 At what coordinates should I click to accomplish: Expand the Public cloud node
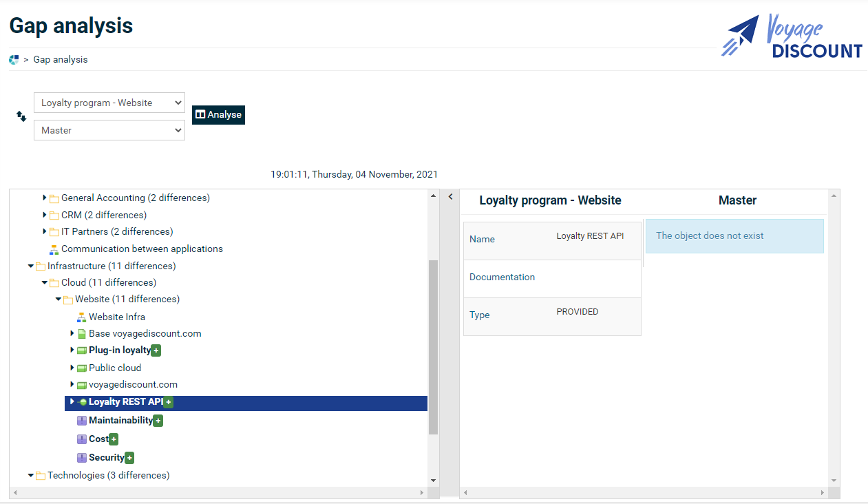(x=72, y=368)
